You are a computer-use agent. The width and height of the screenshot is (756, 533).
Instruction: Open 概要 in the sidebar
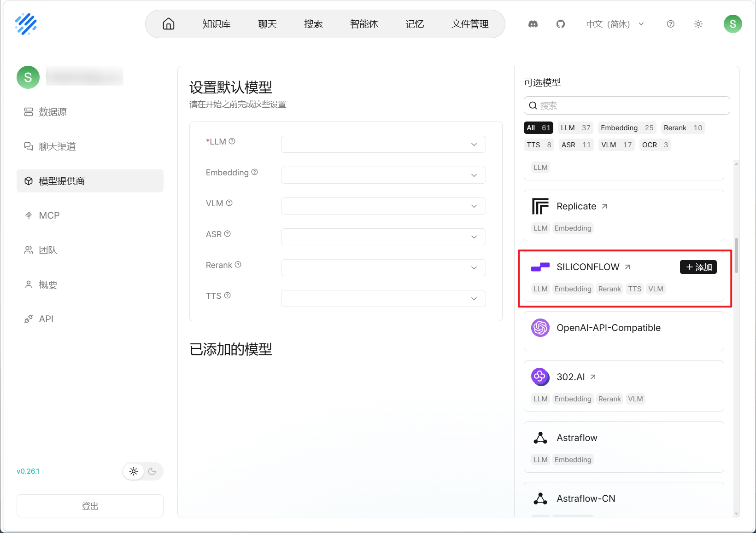click(90, 284)
